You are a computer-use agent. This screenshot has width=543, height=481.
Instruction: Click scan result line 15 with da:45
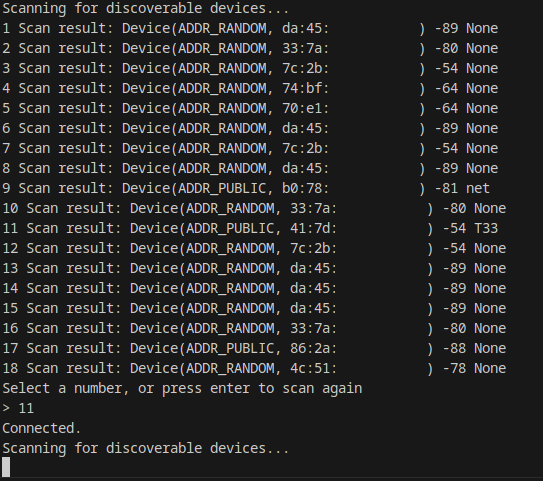[x=254, y=309]
